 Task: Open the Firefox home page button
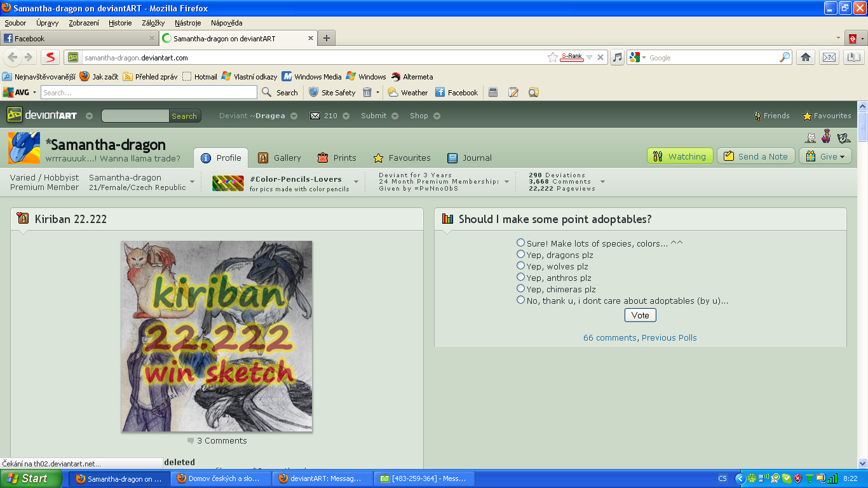[806, 57]
